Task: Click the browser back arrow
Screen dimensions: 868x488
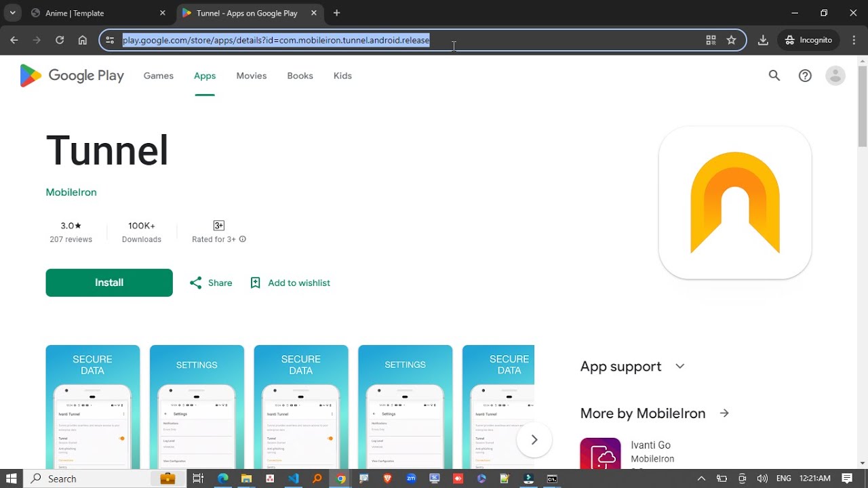Action: coord(14,40)
